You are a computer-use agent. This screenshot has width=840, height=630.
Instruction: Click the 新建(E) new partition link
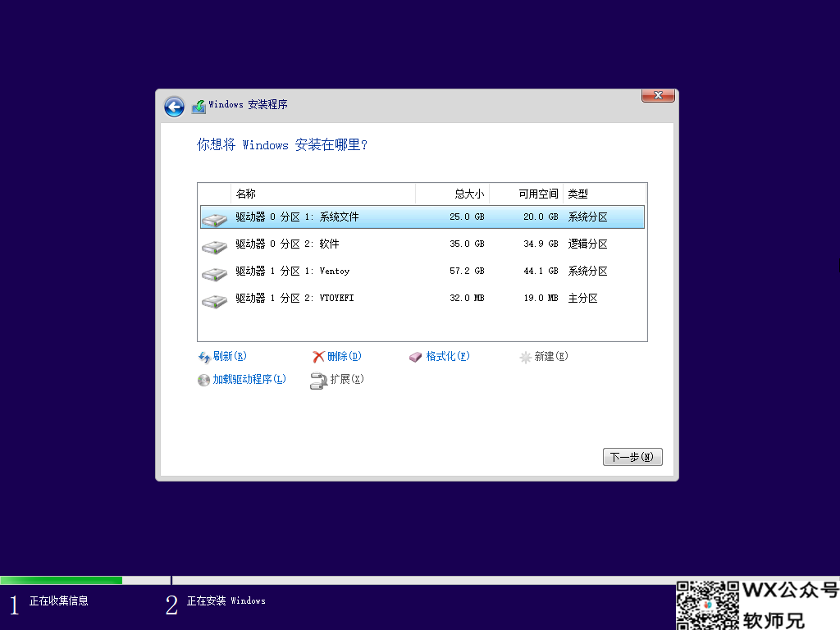point(551,356)
